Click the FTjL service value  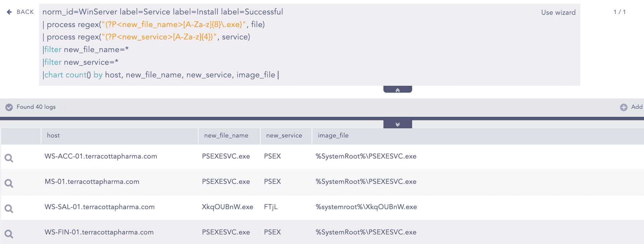(271, 207)
